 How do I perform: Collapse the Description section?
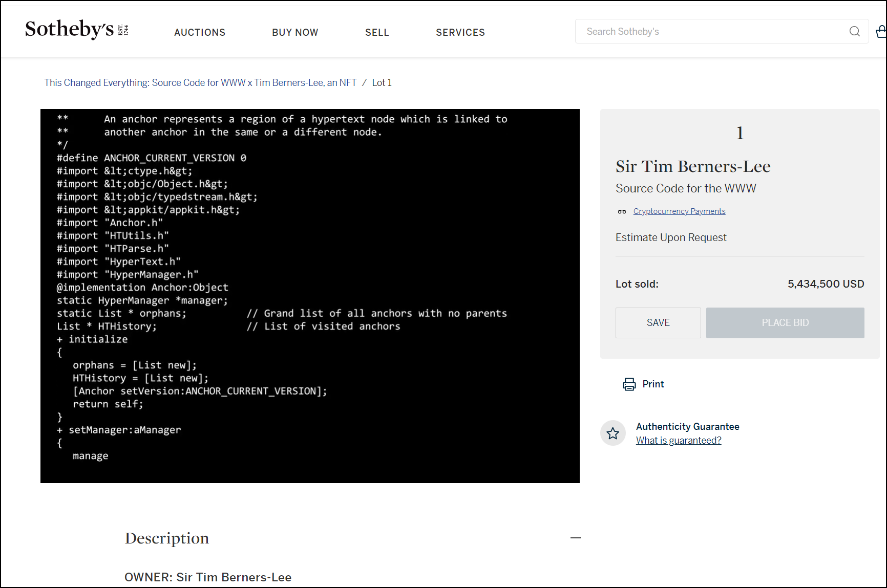(x=575, y=538)
